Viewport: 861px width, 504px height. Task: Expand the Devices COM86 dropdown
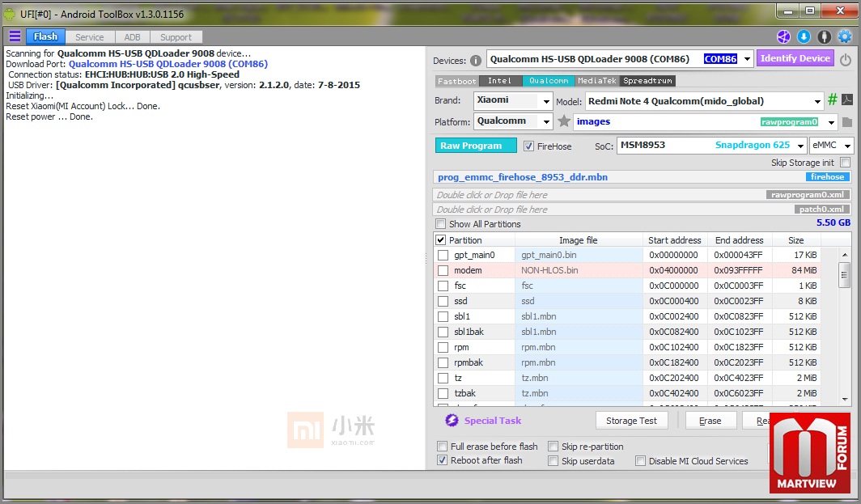click(x=747, y=59)
